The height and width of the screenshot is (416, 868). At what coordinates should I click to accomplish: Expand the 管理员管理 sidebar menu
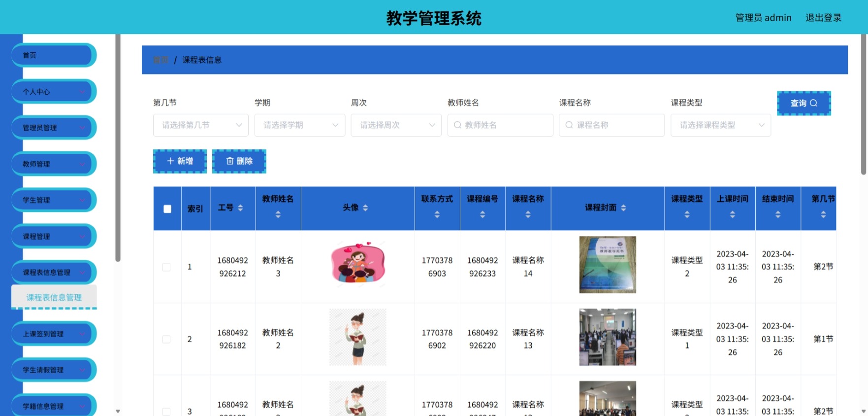pos(54,128)
